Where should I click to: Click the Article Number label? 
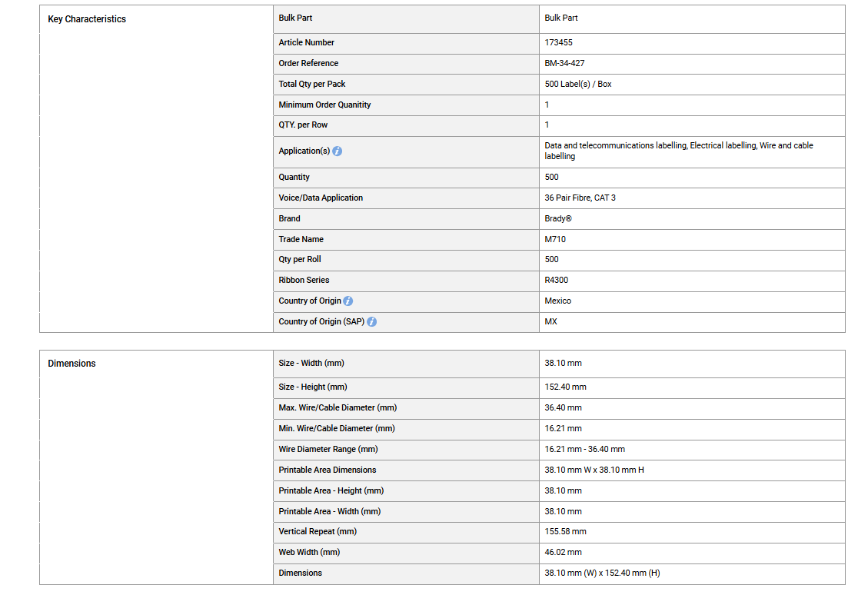pyautogui.click(x=306, y=42)
